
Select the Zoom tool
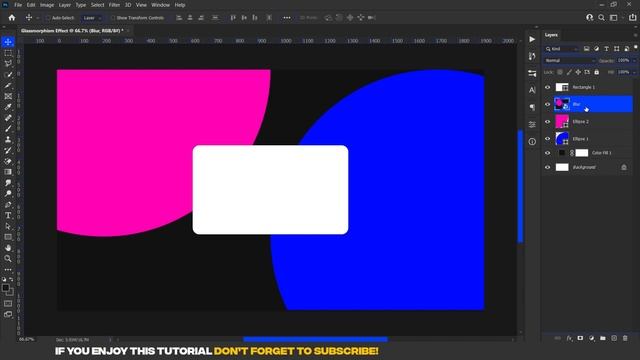point(8,258)
